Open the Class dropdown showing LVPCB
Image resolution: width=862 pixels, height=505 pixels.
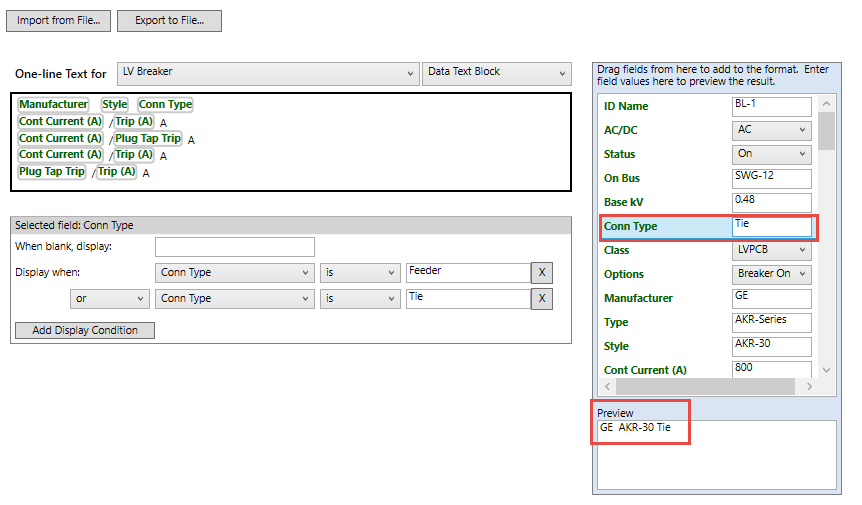[771, 250]
